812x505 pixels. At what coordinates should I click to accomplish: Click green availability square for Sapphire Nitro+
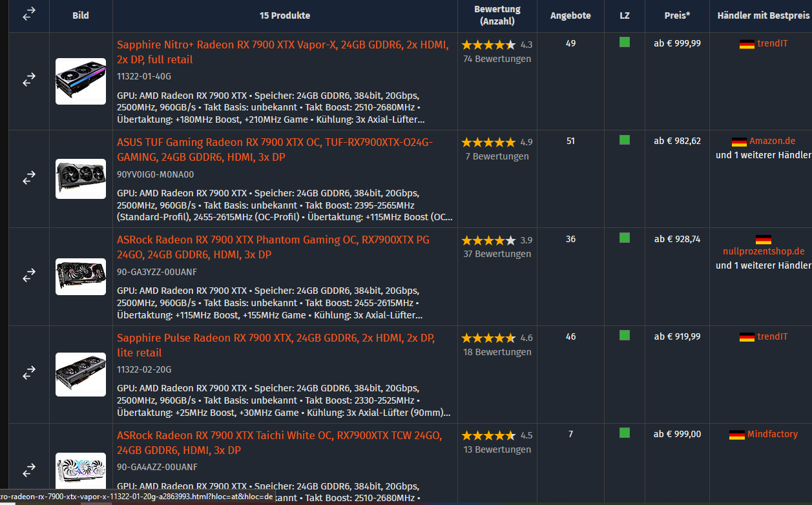pyautogui.click(x=624, y=43)
